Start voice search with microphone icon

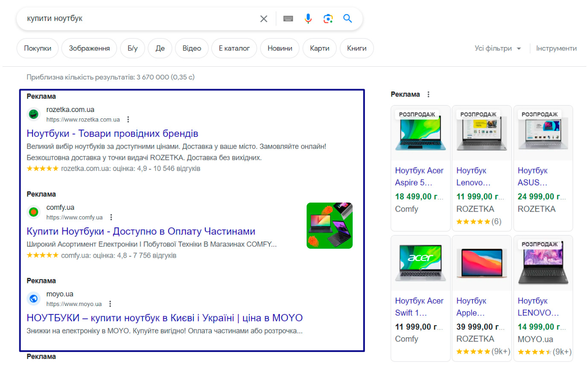tap(308, 19)
